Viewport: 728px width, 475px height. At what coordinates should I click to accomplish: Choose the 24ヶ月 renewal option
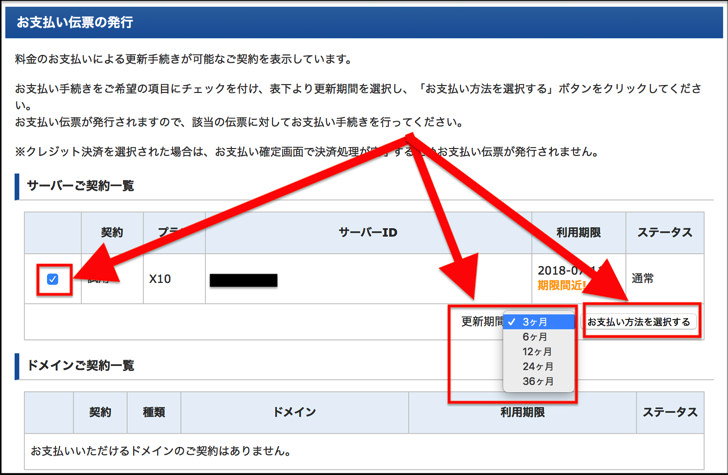pyautogui.click(x=539, y=366)
